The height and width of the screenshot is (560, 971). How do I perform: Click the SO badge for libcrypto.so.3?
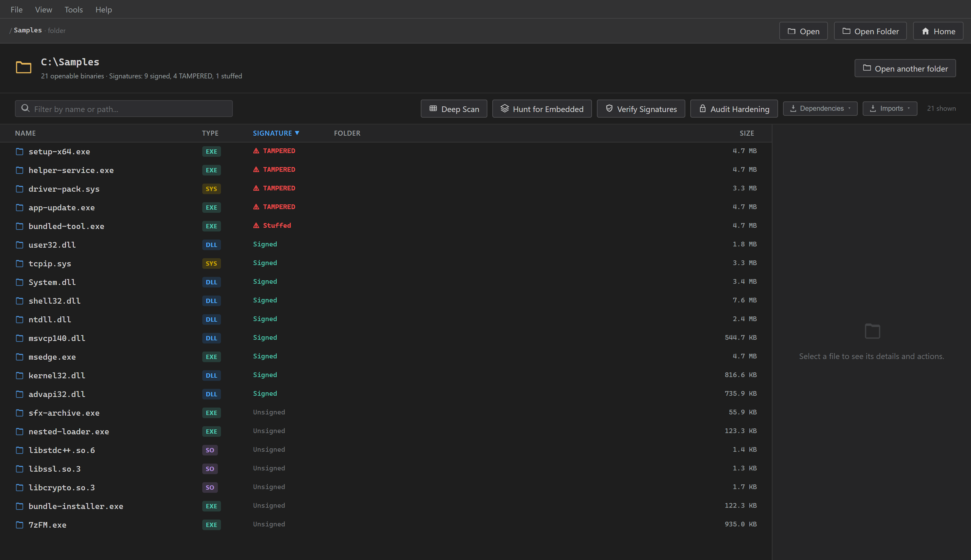point(210,487)
